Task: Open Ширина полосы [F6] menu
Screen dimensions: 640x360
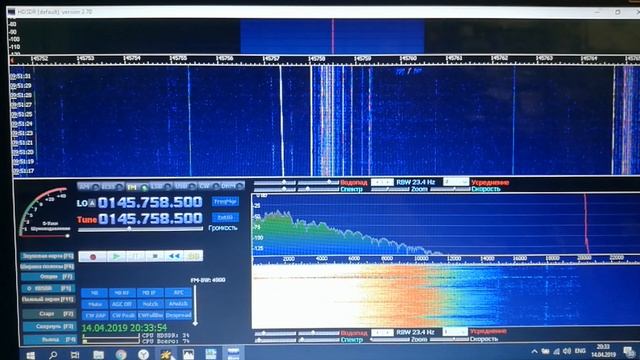Action: click(x=48, y=266)
